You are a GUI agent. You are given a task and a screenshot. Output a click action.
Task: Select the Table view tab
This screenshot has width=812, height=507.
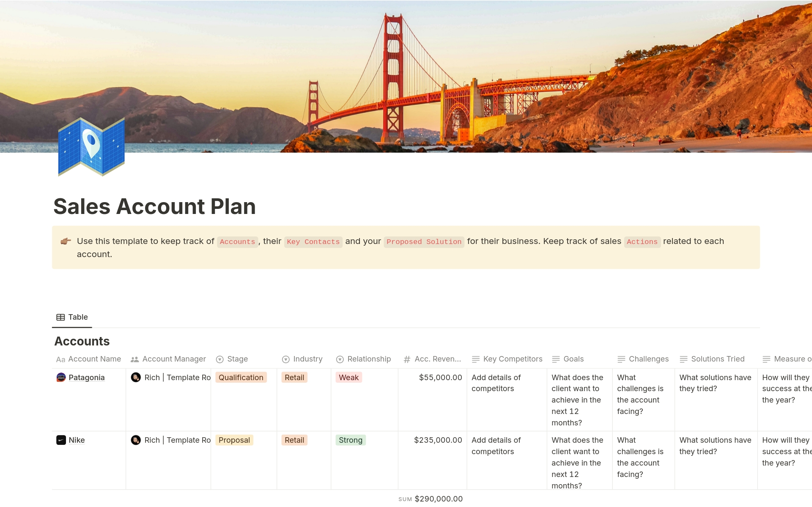(71, 317)
